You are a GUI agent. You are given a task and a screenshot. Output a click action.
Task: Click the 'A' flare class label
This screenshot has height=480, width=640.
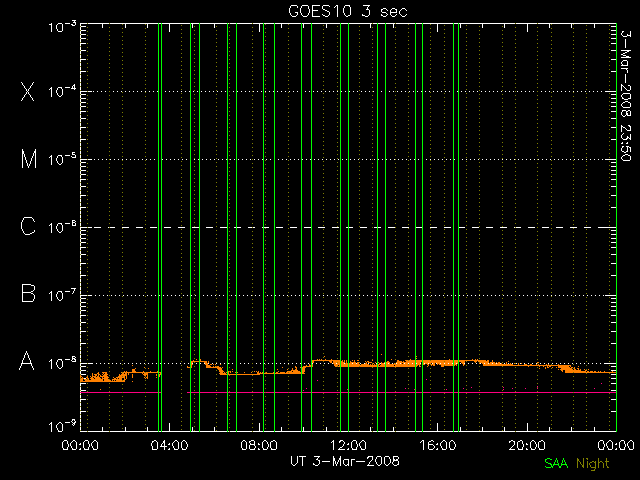(x=27, y=361)
